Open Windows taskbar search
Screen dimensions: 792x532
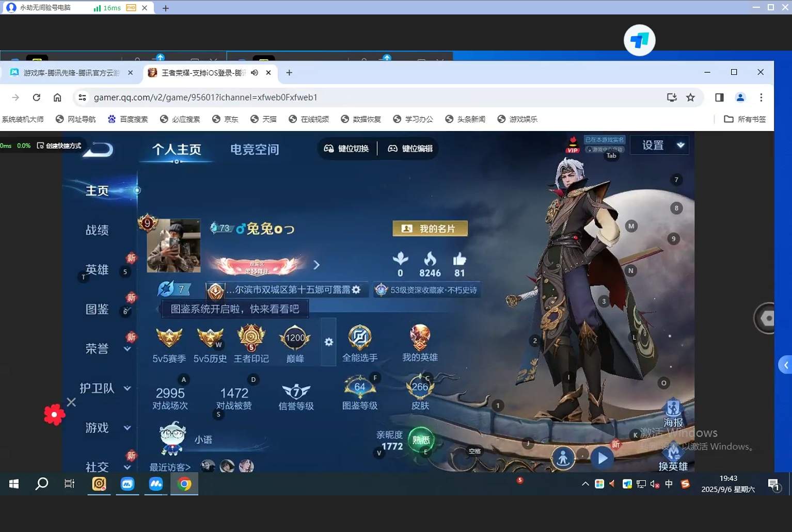pos(41,483)
